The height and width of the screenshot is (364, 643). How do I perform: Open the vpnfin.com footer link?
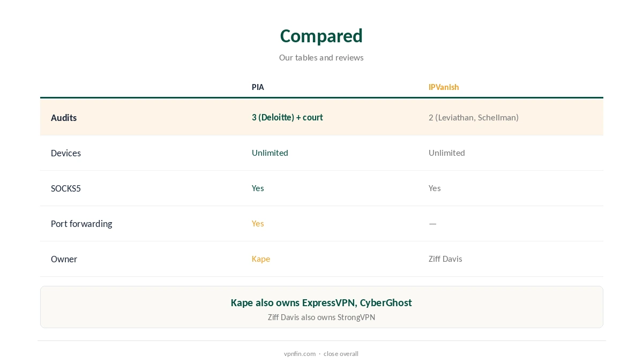click(300, 354)
